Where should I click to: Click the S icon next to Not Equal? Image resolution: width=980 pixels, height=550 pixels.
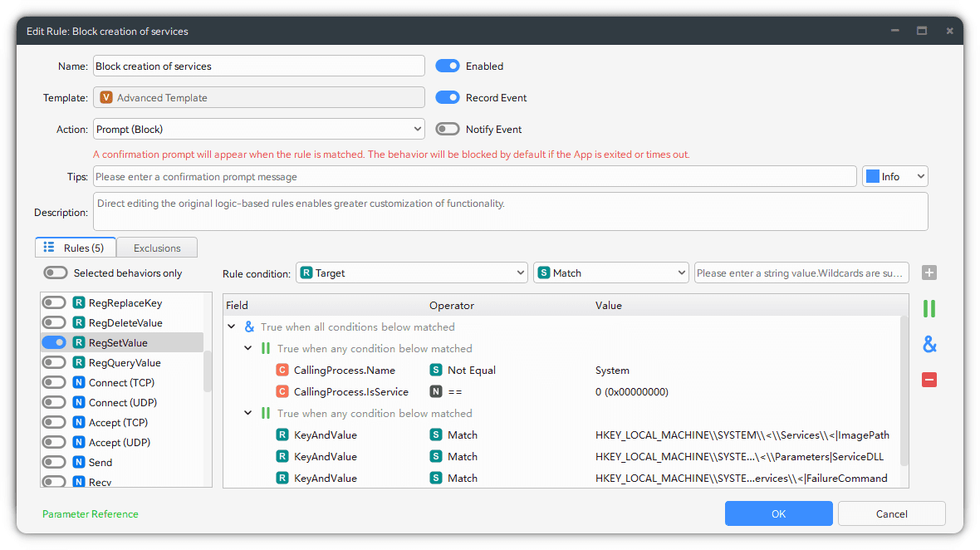coord(436,371)
